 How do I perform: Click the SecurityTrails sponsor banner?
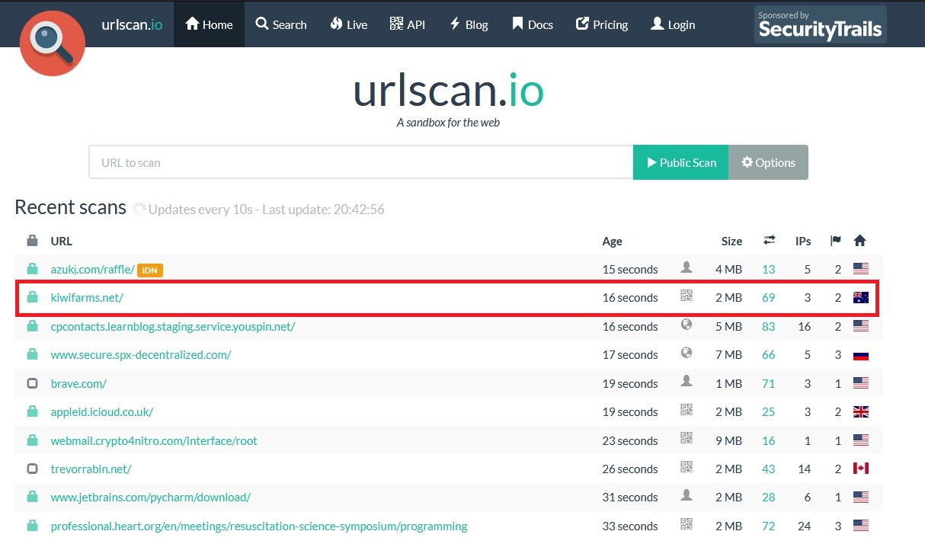coord(820,24)
